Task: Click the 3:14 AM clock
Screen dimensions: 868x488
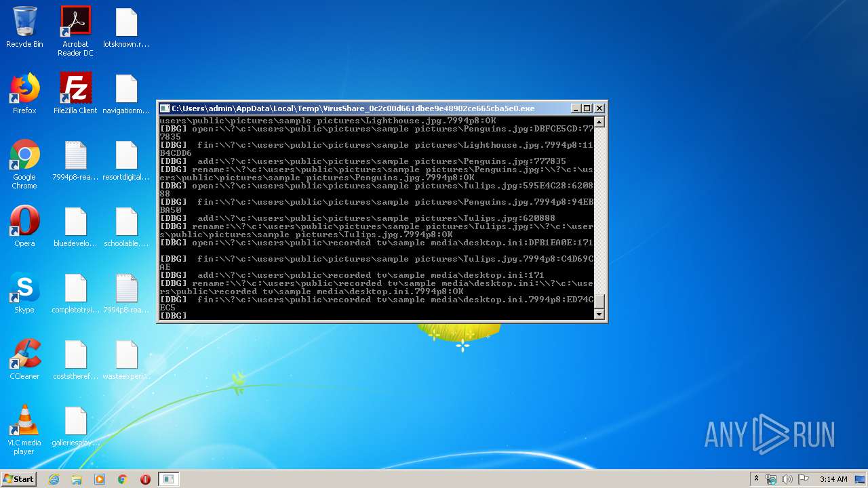Action: 833,479
